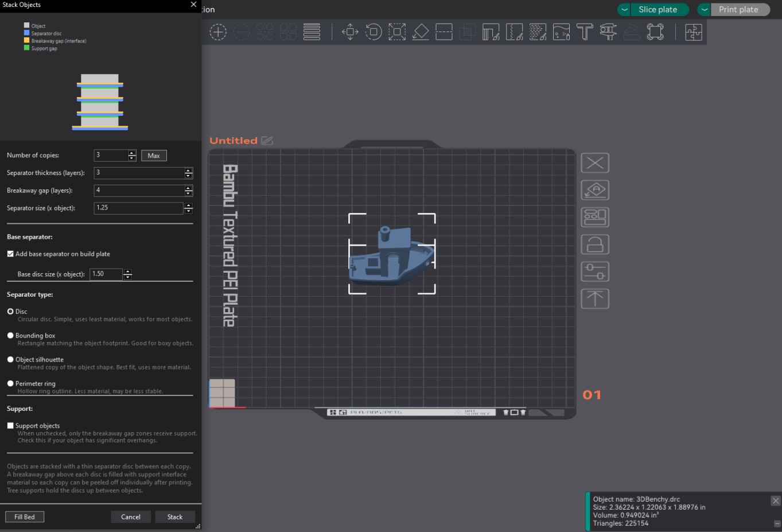Click the Print plate button

740,10
